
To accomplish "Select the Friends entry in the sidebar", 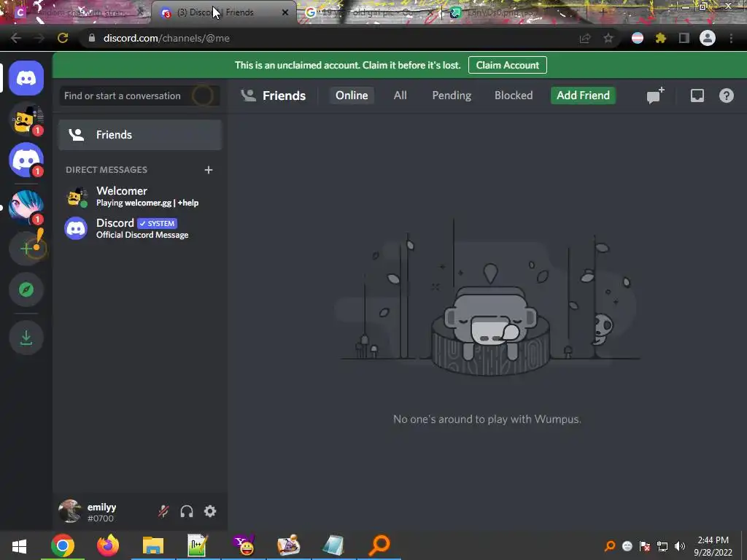I will coord(140,135).
